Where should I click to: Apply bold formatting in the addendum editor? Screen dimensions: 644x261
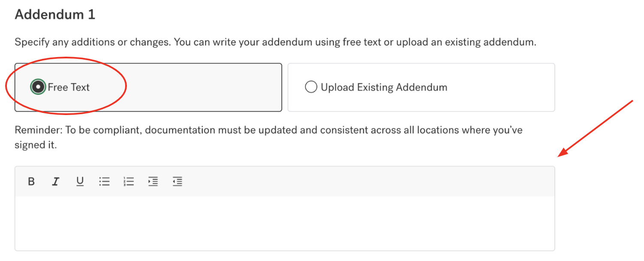[x=31, y=181]
